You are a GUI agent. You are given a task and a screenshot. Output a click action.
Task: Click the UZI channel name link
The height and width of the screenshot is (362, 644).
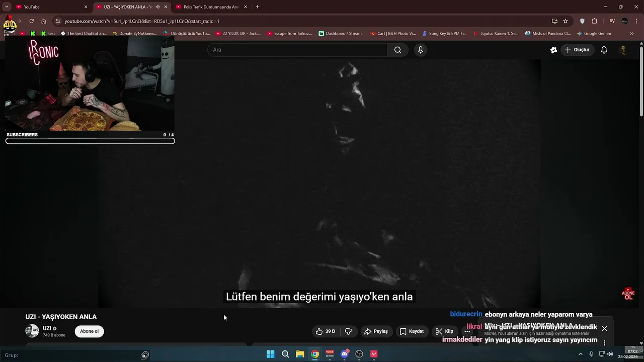pyautogui.click(x=47, y=328)
